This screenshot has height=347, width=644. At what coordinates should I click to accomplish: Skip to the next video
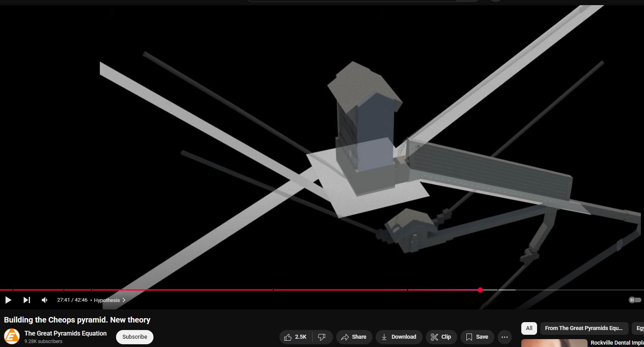coord(26,300)
